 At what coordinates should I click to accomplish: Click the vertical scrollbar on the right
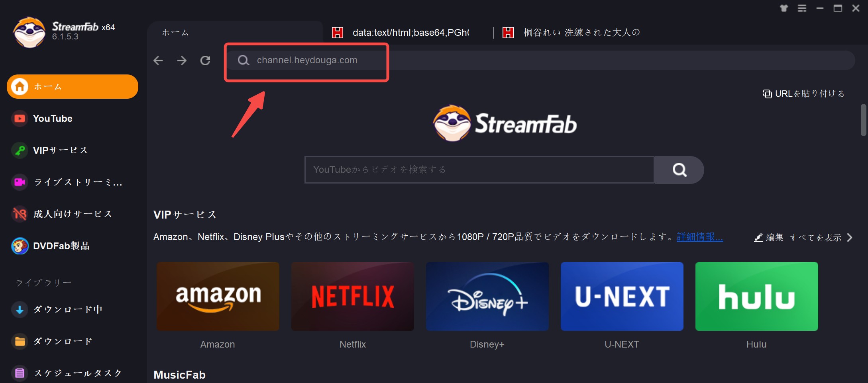coord(863,120)
